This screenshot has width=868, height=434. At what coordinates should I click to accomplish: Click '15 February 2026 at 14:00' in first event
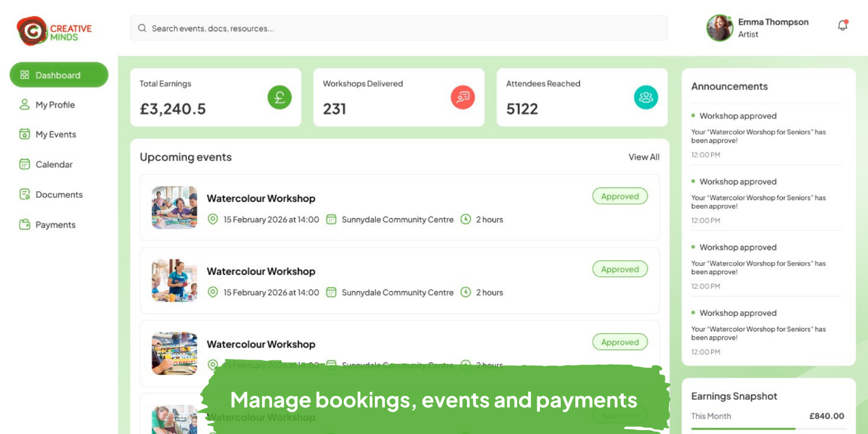pos(271,219)
